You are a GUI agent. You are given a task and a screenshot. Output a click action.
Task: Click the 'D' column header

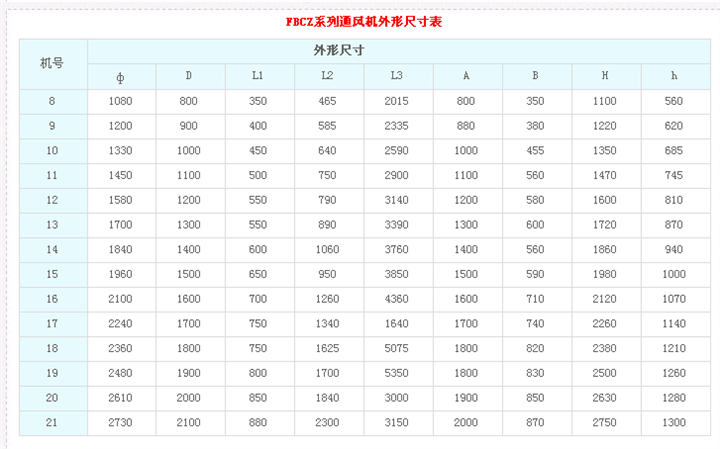click(191, 77)
